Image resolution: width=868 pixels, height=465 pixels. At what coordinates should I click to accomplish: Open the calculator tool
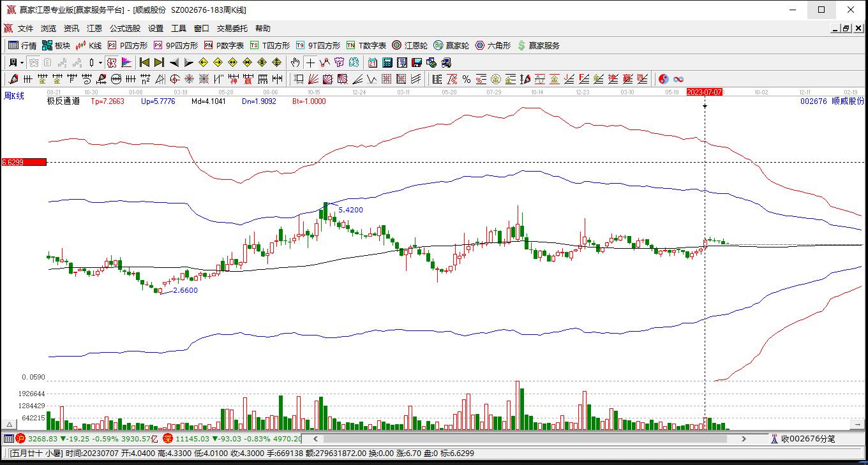(387, 63)
